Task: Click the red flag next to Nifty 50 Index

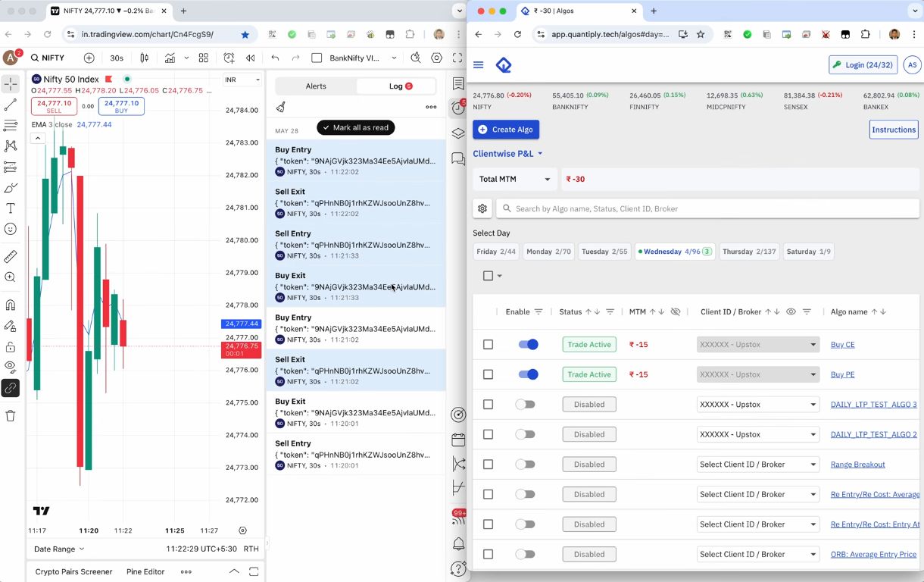Action: point(108,78)
